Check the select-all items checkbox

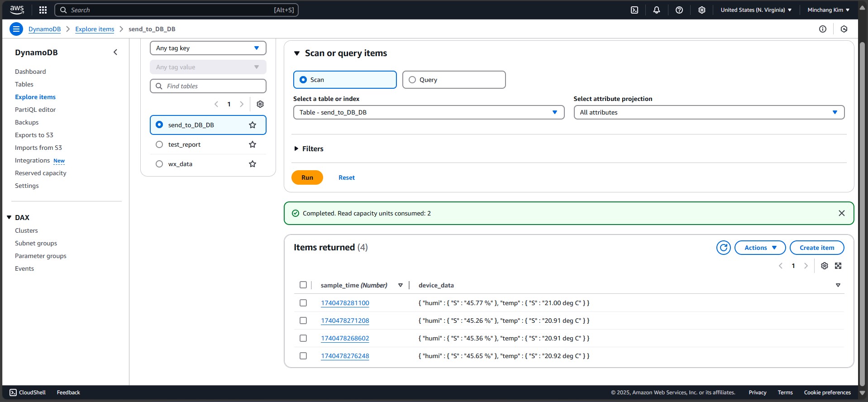tap(303, 285)
